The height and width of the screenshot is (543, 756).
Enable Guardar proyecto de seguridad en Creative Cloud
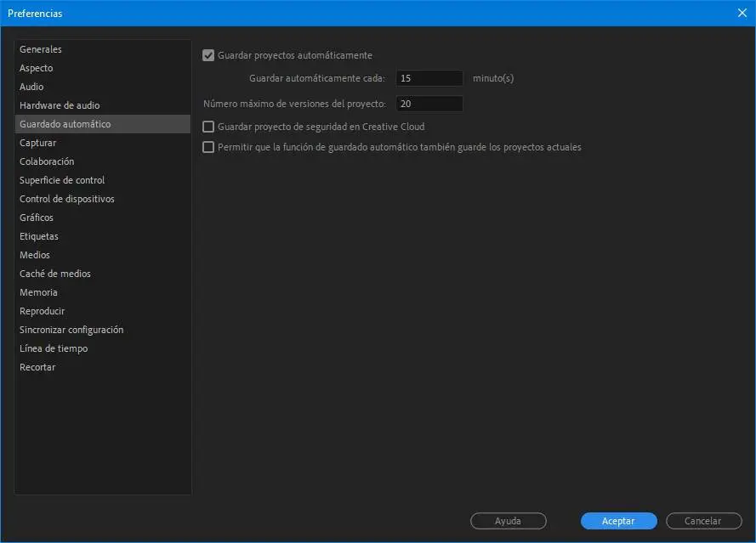tap(208, 127)
